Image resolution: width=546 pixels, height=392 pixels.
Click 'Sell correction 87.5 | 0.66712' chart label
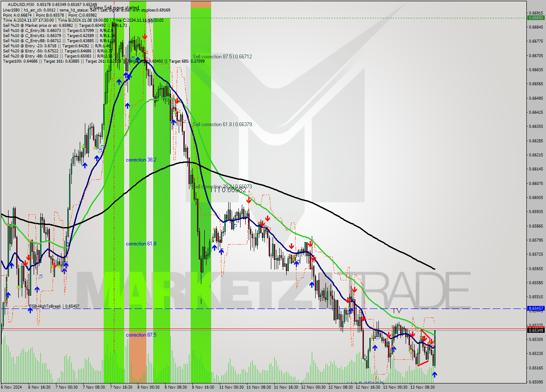coord(222,57)
